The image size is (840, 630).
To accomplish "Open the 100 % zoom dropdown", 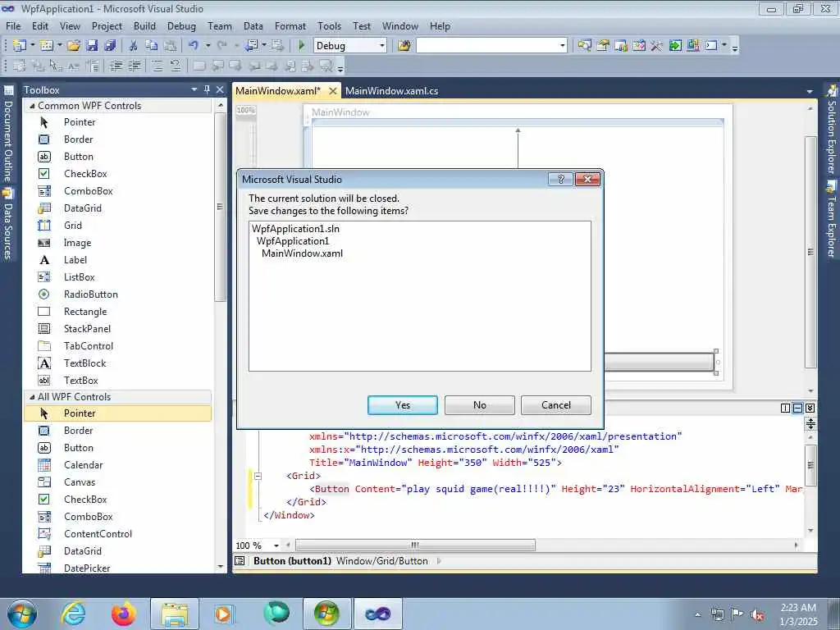I will 276,546.
